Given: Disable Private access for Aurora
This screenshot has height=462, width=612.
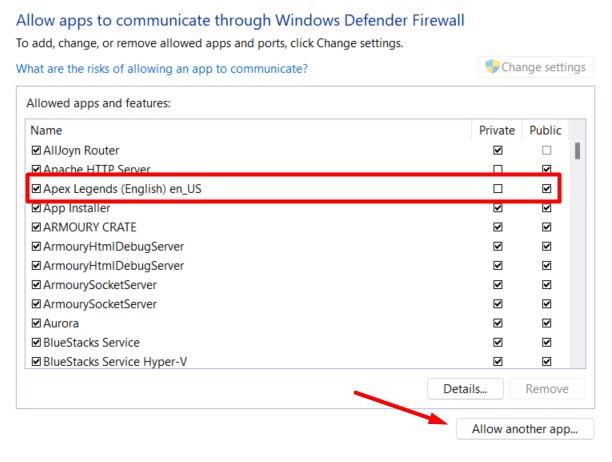Looking at the screenshot, I should click(498, 324).
